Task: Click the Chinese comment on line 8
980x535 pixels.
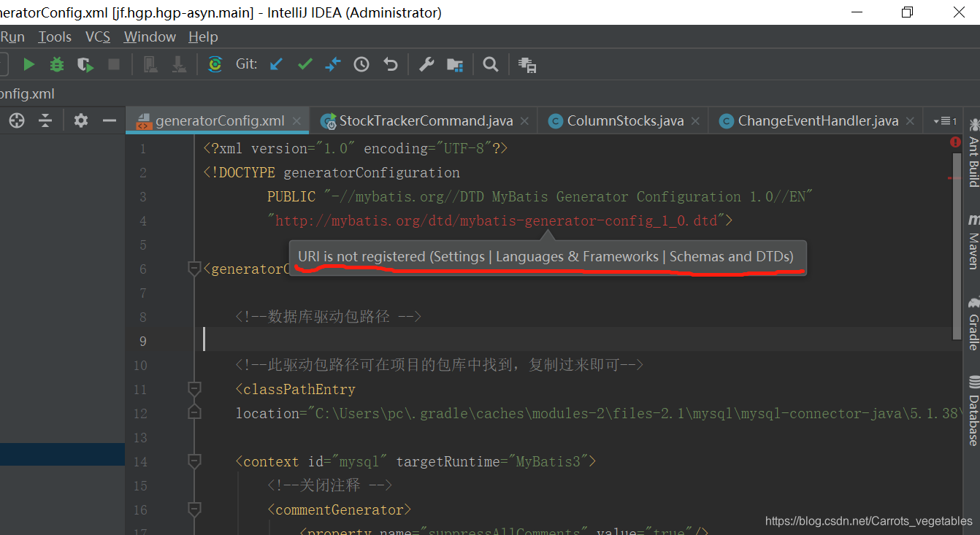Action: (x=329, y=317)
